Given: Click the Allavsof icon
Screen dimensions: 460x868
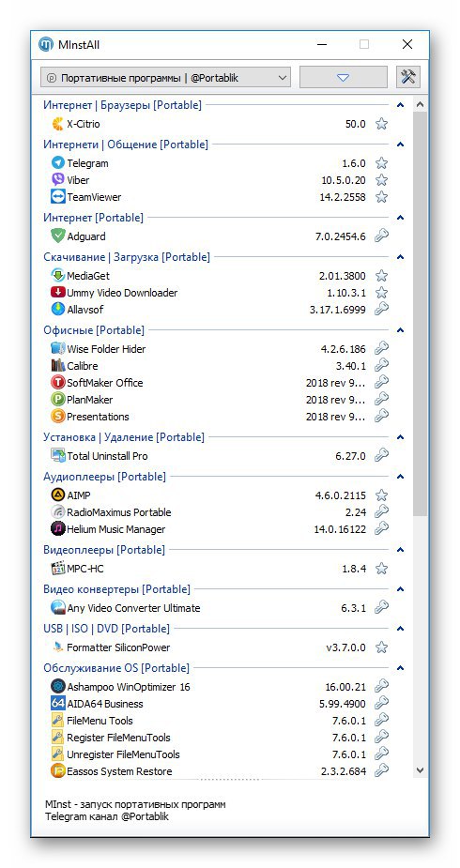Looking at the screenshot, I should (57, 310).
